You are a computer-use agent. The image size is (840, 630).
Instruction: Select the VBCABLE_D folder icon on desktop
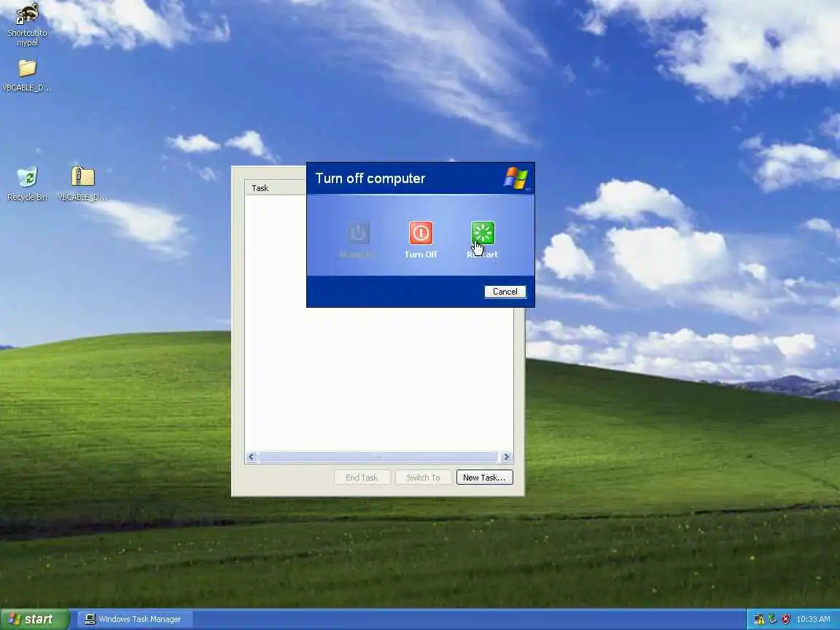click(27, 76)
